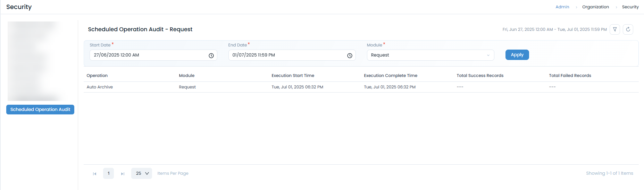Viewport: 644px width, 190px height.
Task: Sort by Execution Start Time column header
Action: coord(293,76)
